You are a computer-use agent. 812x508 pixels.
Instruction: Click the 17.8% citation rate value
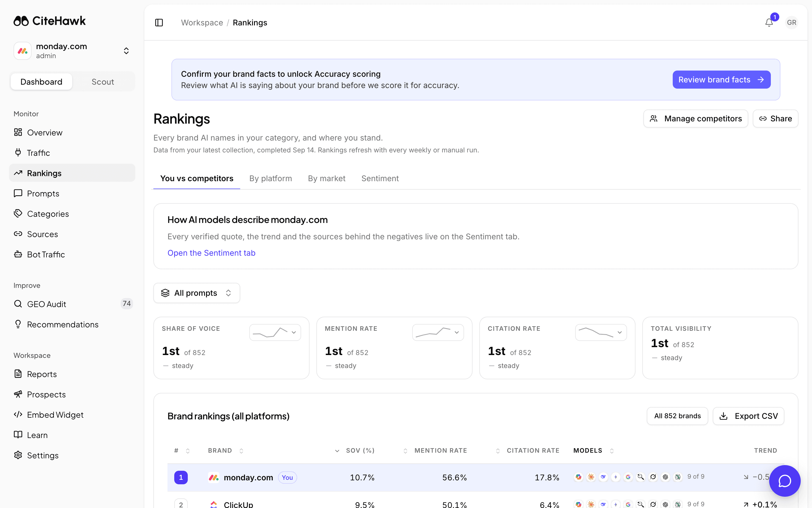[547, 478]
